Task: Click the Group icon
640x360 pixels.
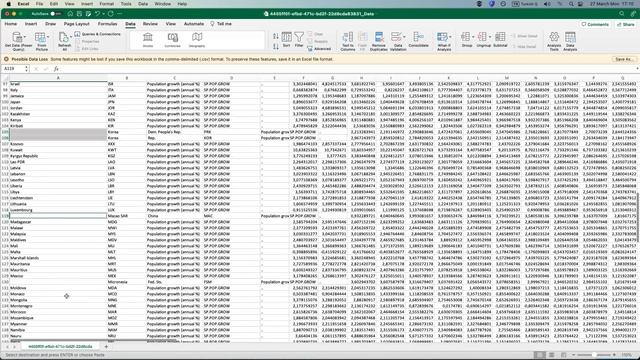Action: pyautogui.click(x=465, y=37)
